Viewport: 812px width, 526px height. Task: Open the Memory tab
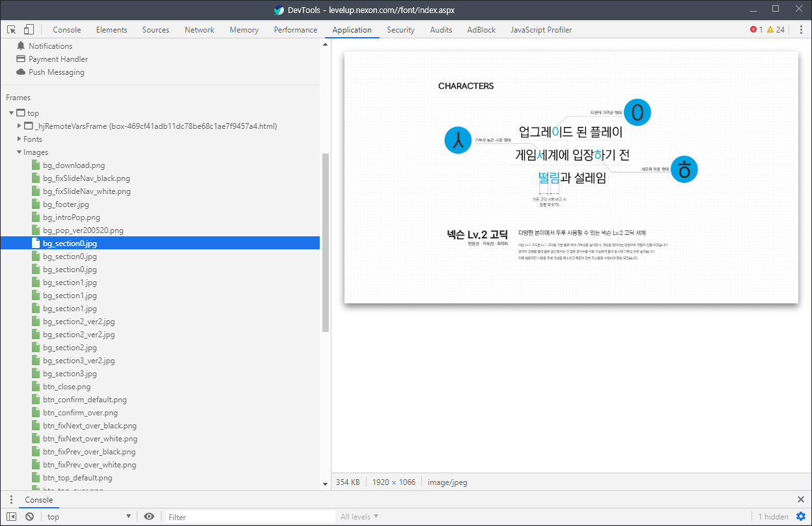point(244,30)
